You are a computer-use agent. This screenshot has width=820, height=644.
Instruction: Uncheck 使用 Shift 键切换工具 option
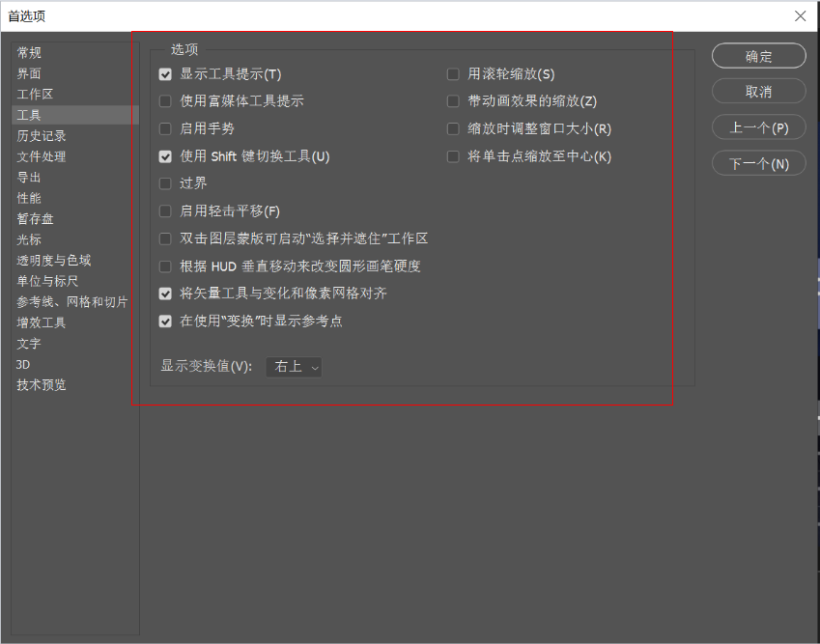tap(165, 156)
